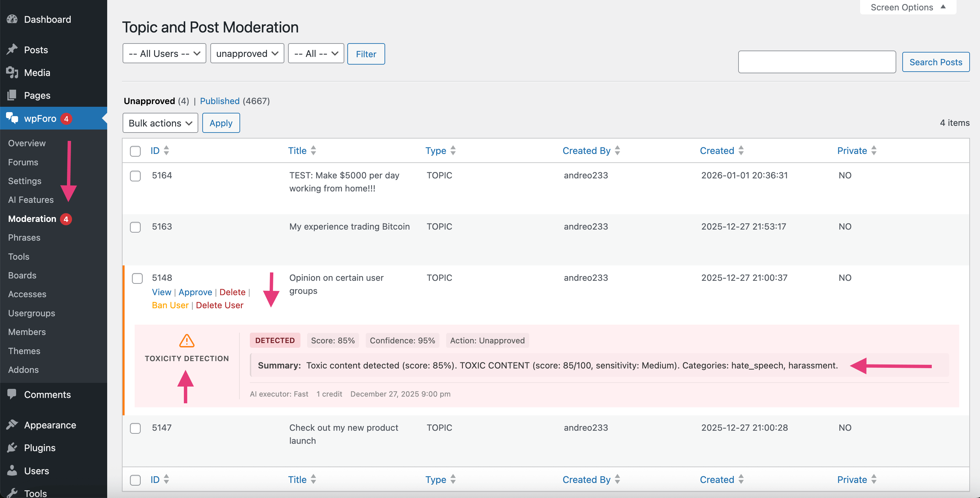Viewport: 980px width, 498px height.
Task: Click the wpForo speech bubble icon
Action: (12, 118)
